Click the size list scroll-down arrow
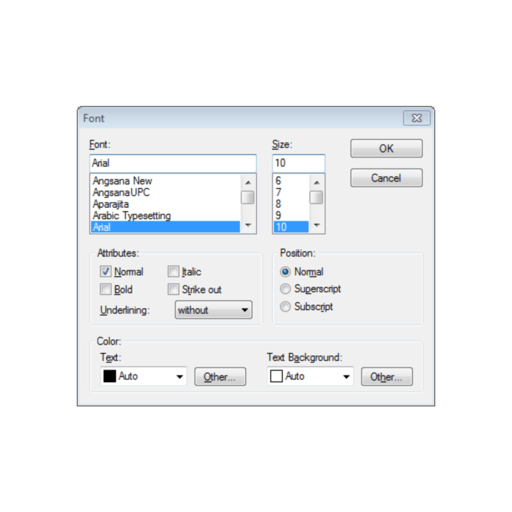Viewport: 512px width, 512px height. [x=317, y=225]
